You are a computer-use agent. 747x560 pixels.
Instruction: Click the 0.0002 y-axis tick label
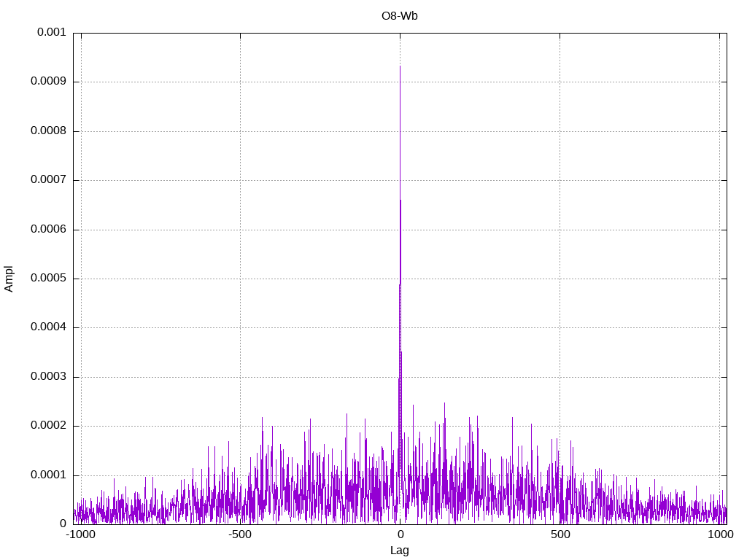coord(48,426)
